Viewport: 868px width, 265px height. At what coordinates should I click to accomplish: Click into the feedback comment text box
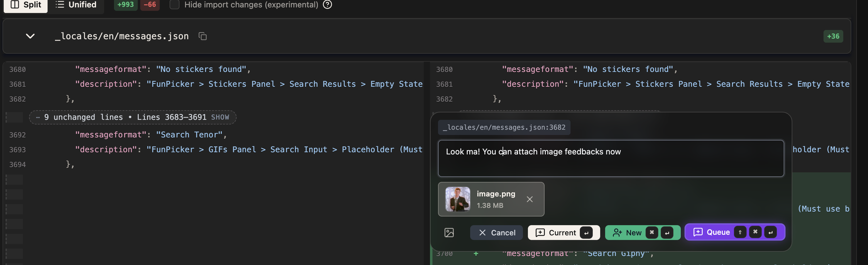tap(611, 158)
